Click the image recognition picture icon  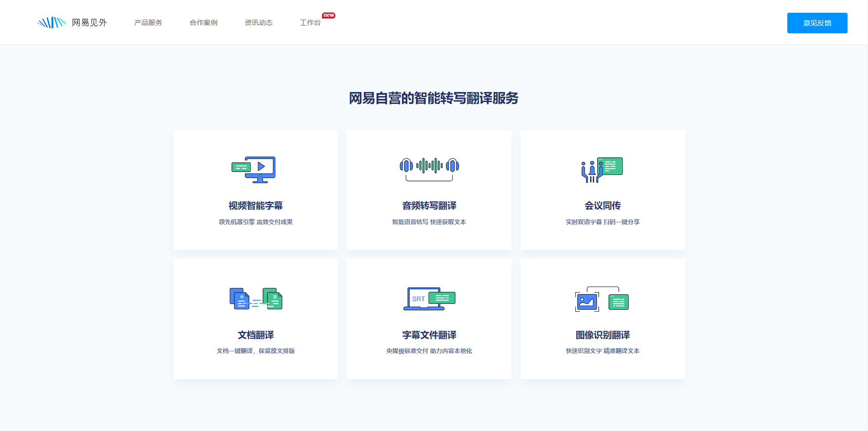[602, 299]
